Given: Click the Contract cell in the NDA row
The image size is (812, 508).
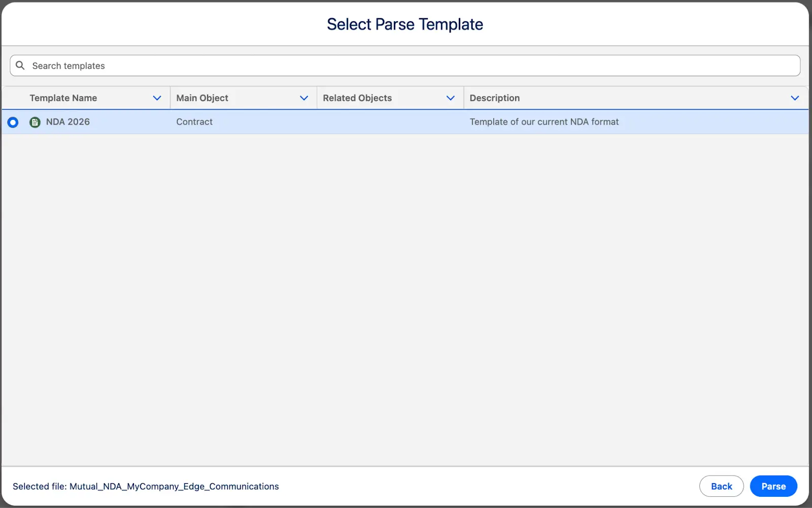Looking at the screenshot, I should pyautogui.click(x=194, y=122).
